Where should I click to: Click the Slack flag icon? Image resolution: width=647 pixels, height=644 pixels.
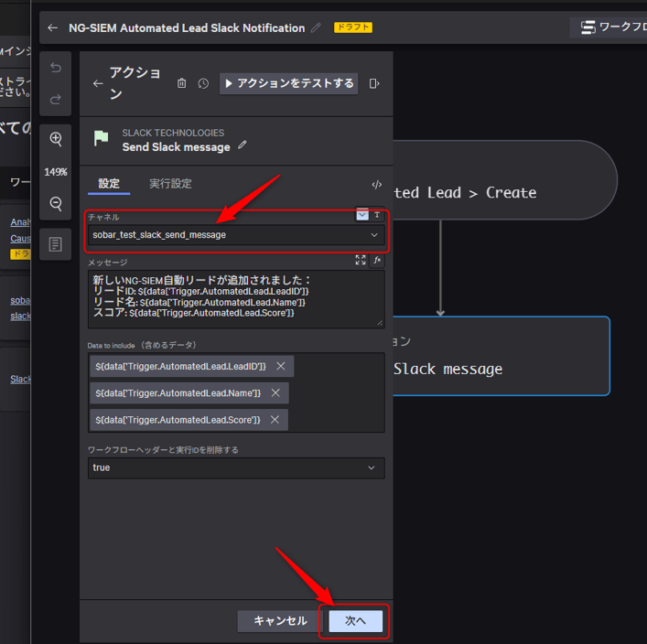(x=101, y=138)
